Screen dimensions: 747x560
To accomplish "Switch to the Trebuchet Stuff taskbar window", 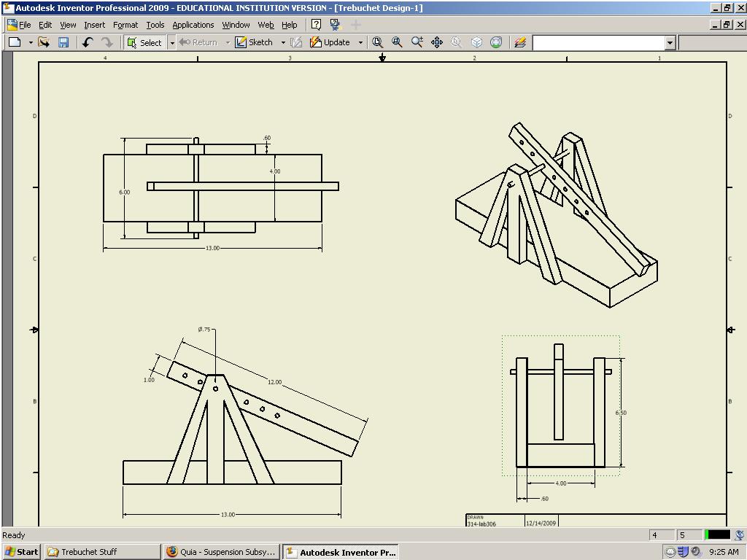I will click(x=101, y=552).
